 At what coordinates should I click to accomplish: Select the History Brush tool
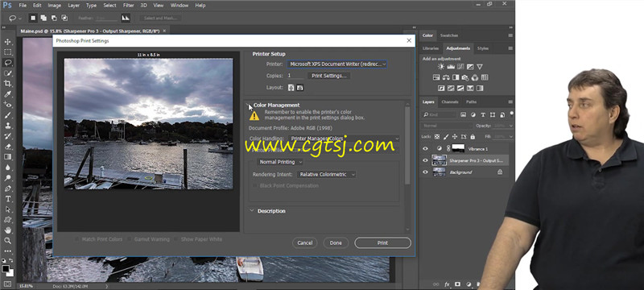coord(8,136)
